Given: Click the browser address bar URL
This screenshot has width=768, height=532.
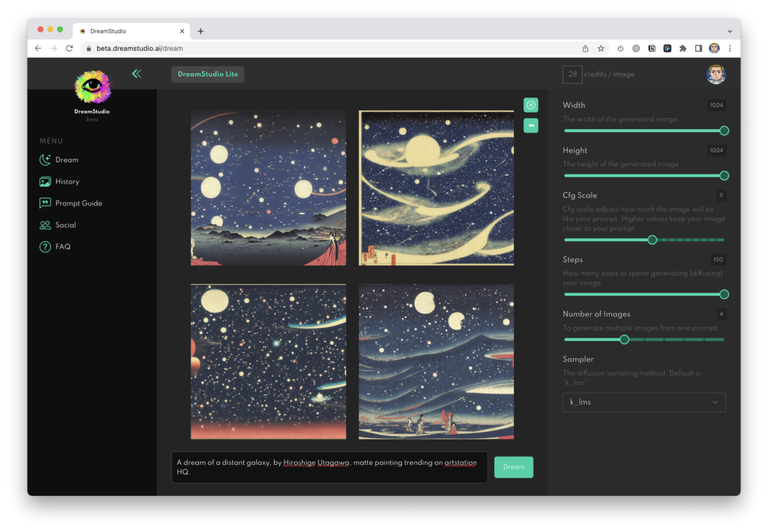Looking at the screenshot, I should tap(140, 48).
